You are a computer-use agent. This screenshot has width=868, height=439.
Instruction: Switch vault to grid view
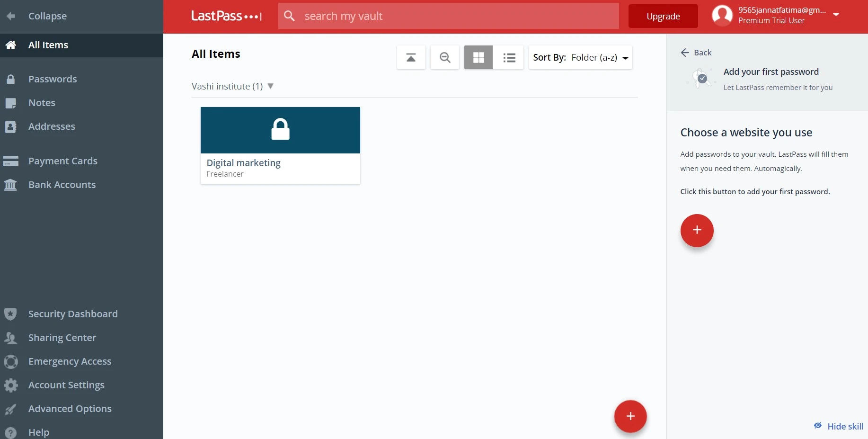(x=478, y=57)
